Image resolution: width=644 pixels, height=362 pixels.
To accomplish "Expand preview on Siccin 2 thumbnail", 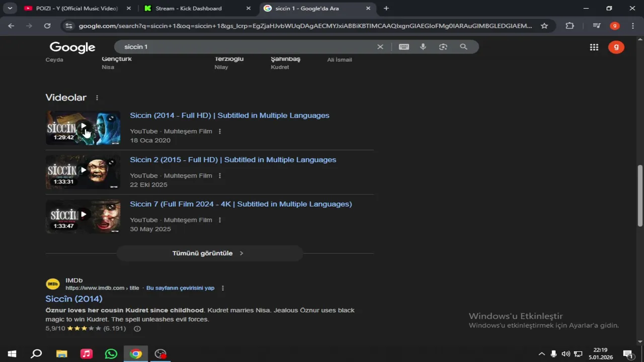I will click(111, 163).
